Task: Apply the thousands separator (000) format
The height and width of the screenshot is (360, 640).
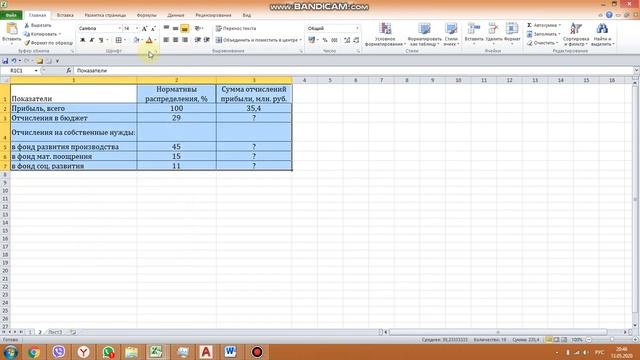Action: [x=334, y=40]
